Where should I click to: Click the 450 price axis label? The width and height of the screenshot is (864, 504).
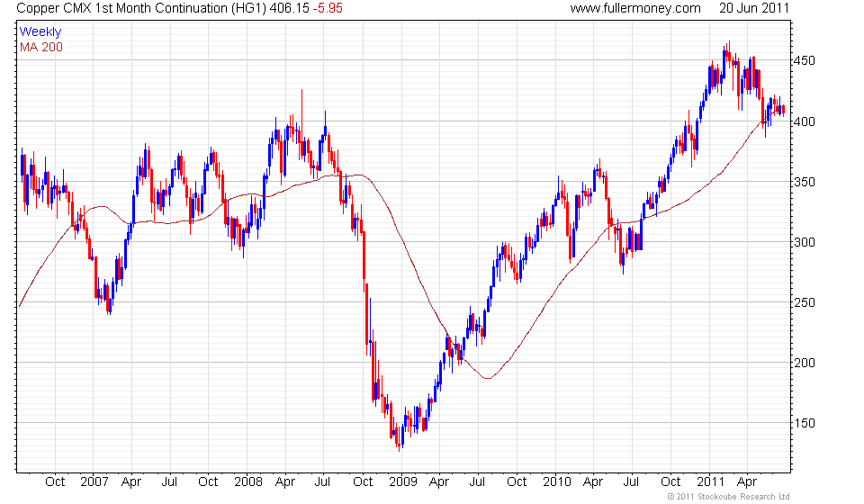pyautogui.click(x=805, y=60)
